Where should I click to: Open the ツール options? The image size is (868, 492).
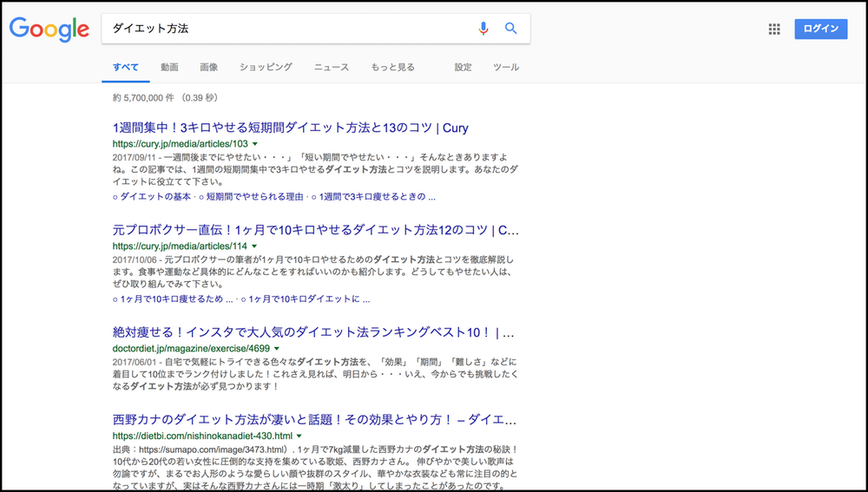coord(506,67)
